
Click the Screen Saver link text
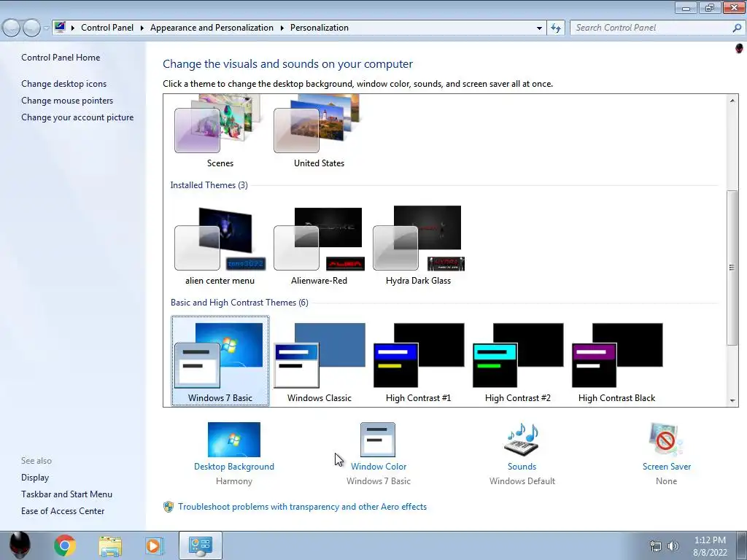(x=667, y=467)
